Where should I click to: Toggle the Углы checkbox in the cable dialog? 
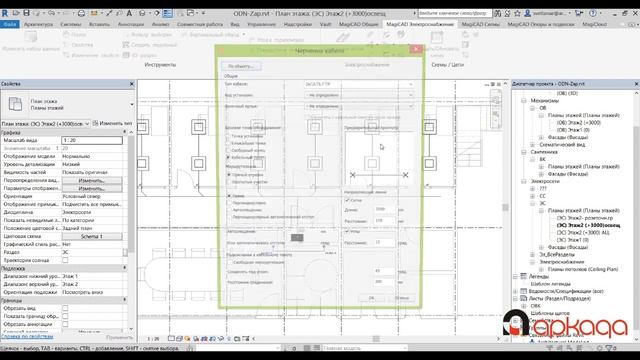click(347, 231)
